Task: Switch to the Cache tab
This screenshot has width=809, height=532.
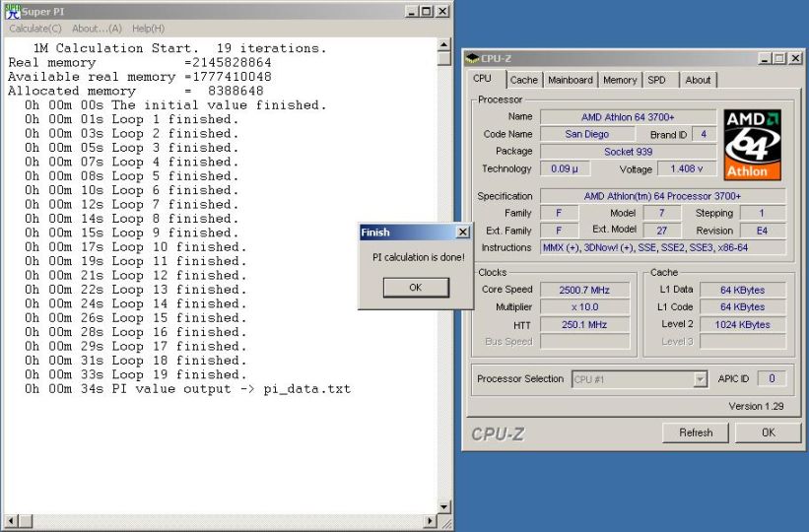Action: [523, 80]
